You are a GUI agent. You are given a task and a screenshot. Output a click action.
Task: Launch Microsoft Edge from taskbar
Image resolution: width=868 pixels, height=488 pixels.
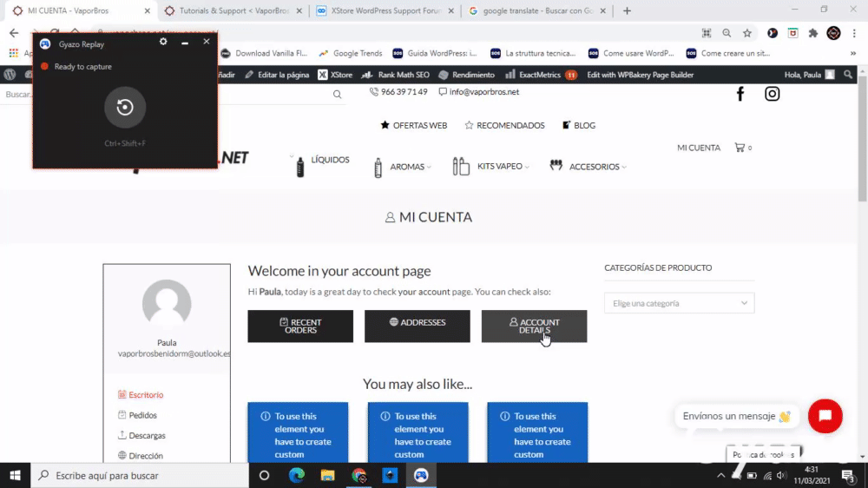(297, 475)
